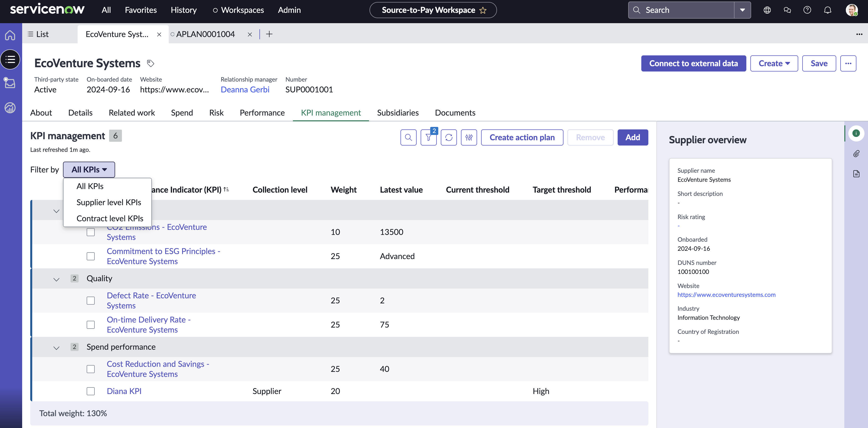Open the chat conversations icon

coord(787,10)
